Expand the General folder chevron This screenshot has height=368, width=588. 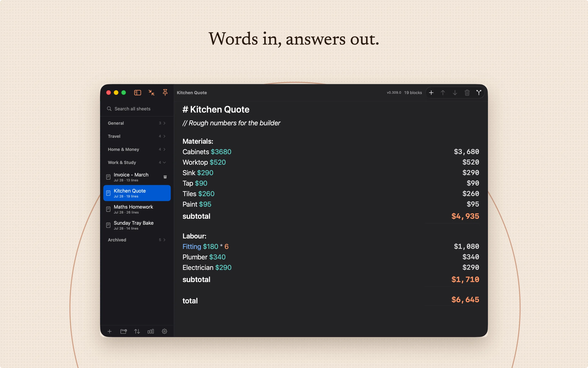[165, 123]
